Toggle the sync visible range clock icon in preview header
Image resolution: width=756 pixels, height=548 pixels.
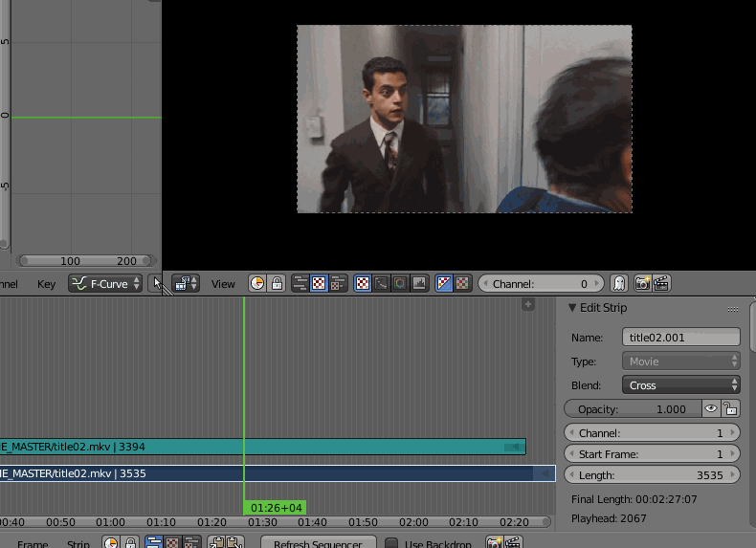(x=257, y=283)
